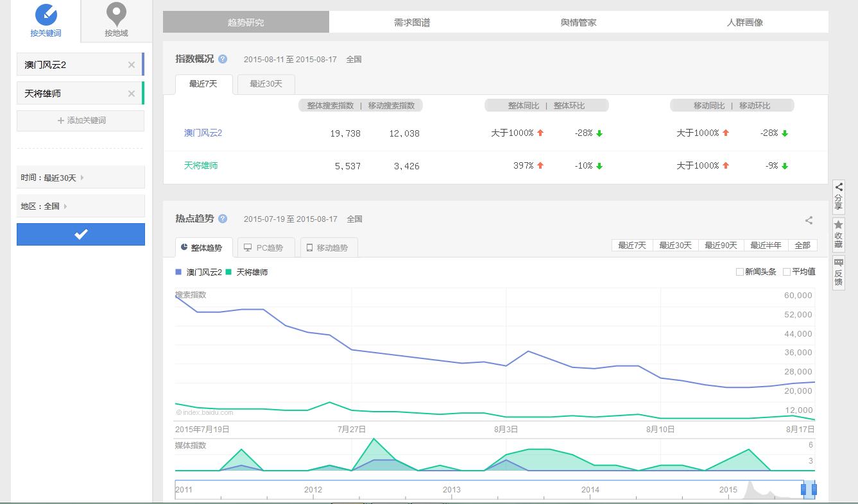Viewport: 858px width, 504px height.
Task: Show help for 指数概况
Action: (x=223, y=59)
